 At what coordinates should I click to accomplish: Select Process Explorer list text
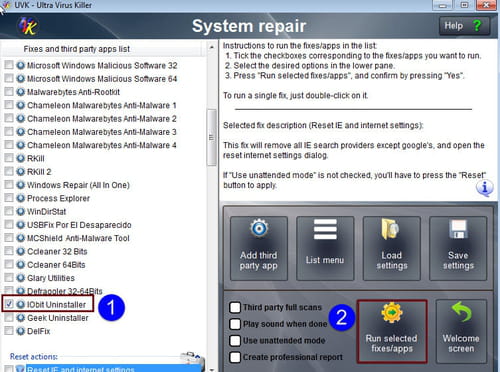click(58, 198)
